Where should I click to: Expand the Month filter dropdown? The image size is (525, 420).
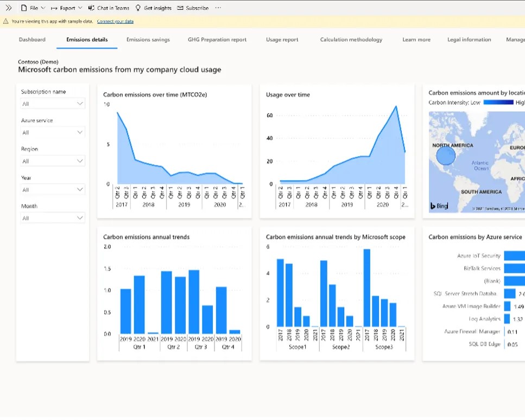pos(52,218)
